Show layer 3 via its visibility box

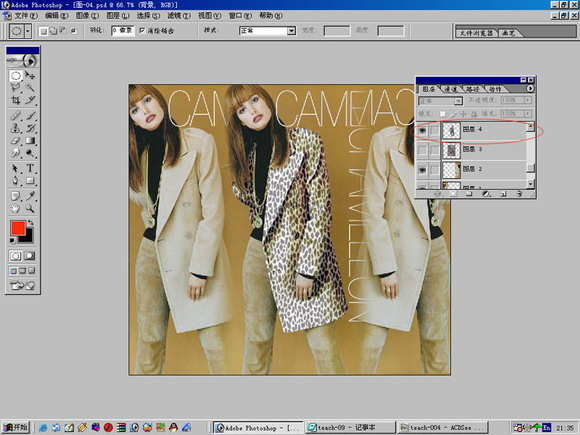[x=422, y=150]
